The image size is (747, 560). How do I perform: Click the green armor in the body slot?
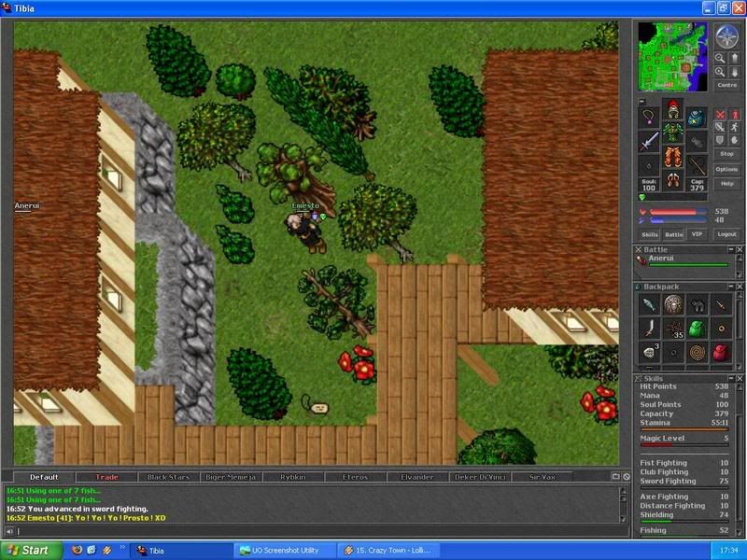click(672, 133)
